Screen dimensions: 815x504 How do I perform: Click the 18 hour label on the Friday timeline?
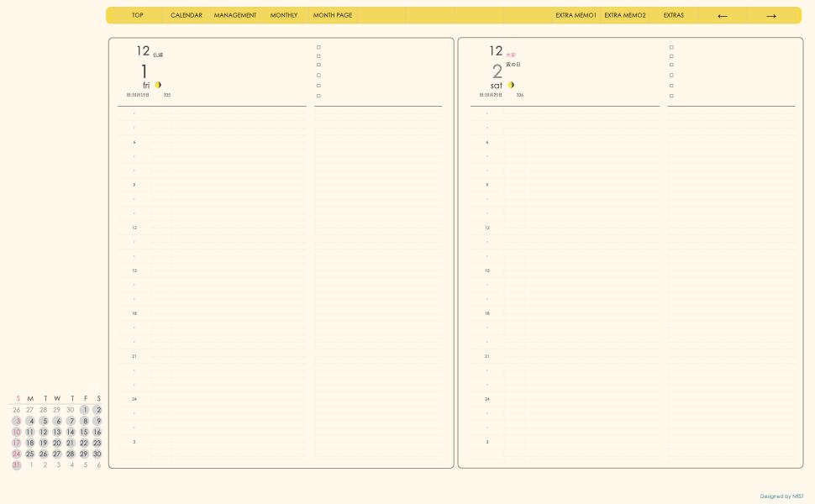click(x=134, y=313)
